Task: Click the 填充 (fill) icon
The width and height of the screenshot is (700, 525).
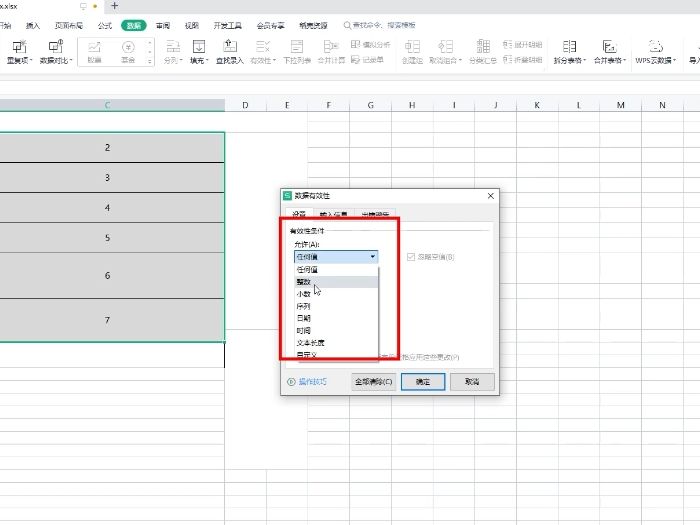Action: pos(199,46)
